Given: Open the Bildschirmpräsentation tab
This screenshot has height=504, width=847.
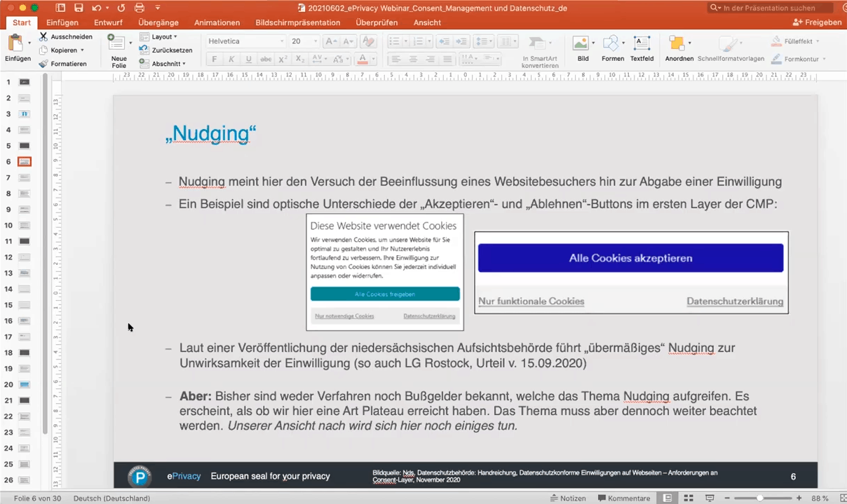Looking at the screenshot, I should 298,22.
